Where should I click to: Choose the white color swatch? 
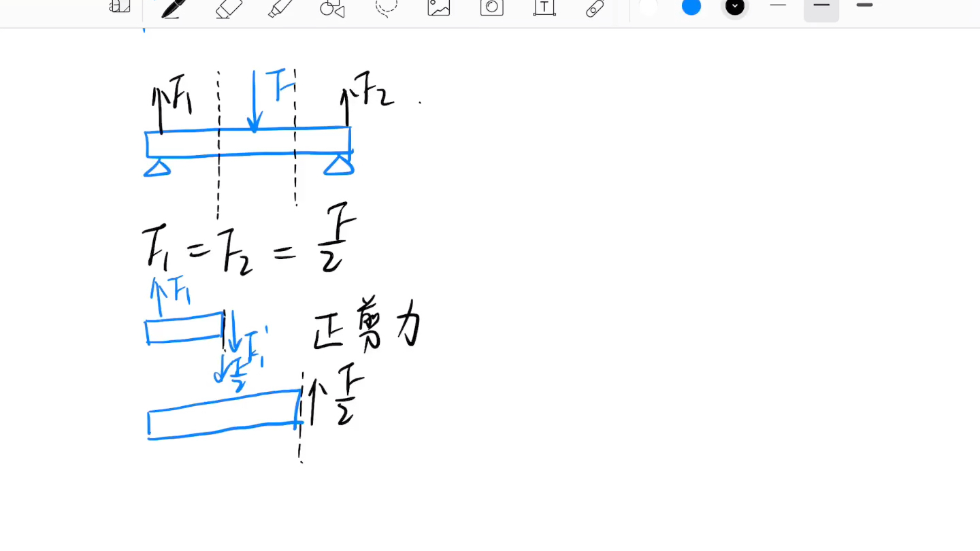click(648, 6)
